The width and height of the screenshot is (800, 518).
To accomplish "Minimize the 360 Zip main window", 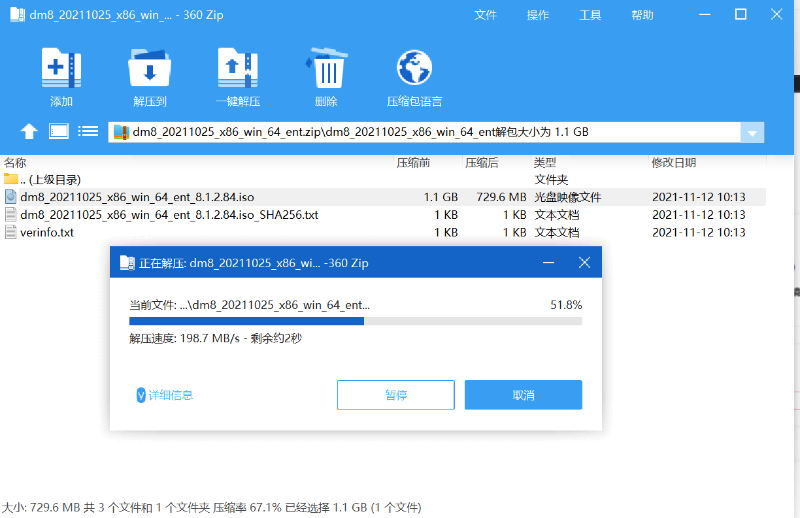I will pos(705,14).
